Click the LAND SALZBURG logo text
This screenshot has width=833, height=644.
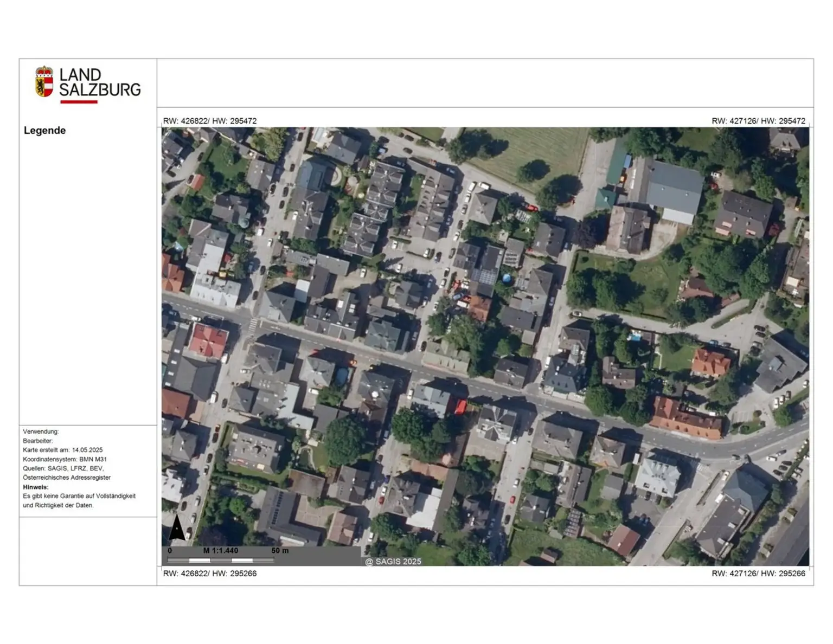pos(100,82)
